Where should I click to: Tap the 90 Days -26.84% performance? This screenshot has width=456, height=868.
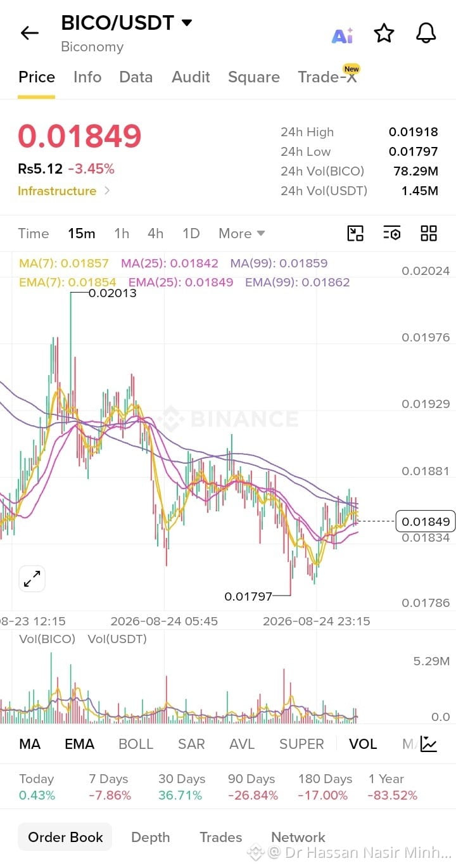(253, 787)
